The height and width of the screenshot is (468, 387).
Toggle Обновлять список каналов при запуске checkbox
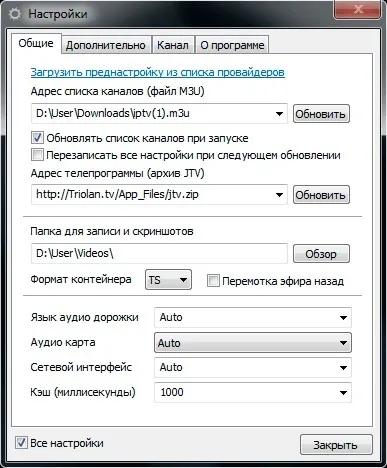(x=37, y=138)
